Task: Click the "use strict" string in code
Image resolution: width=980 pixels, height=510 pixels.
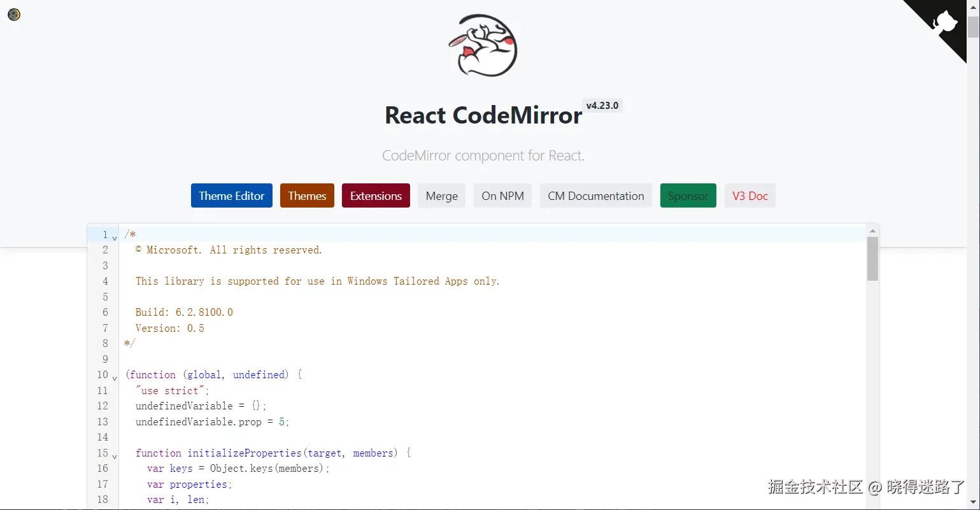Action: point(169,390)
